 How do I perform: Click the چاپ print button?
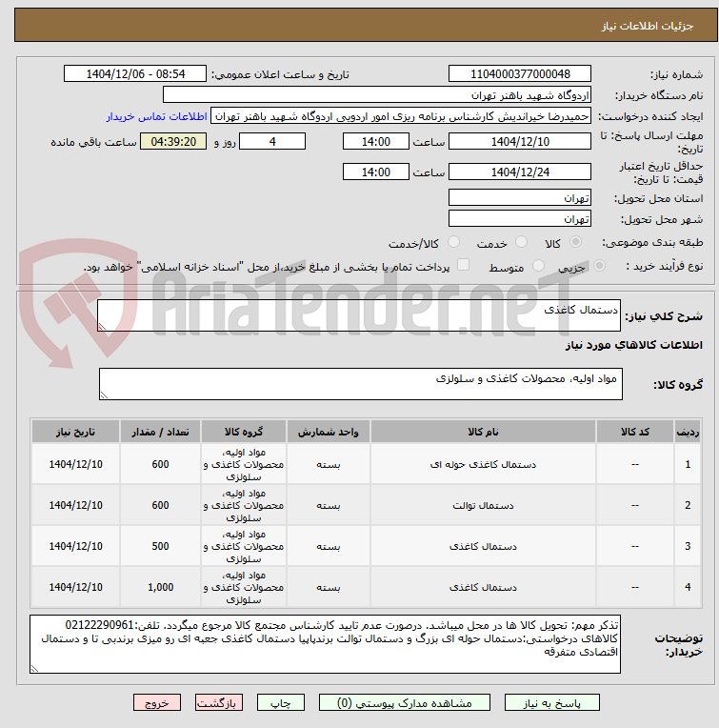pyautogui.click(x=281, y=703)
